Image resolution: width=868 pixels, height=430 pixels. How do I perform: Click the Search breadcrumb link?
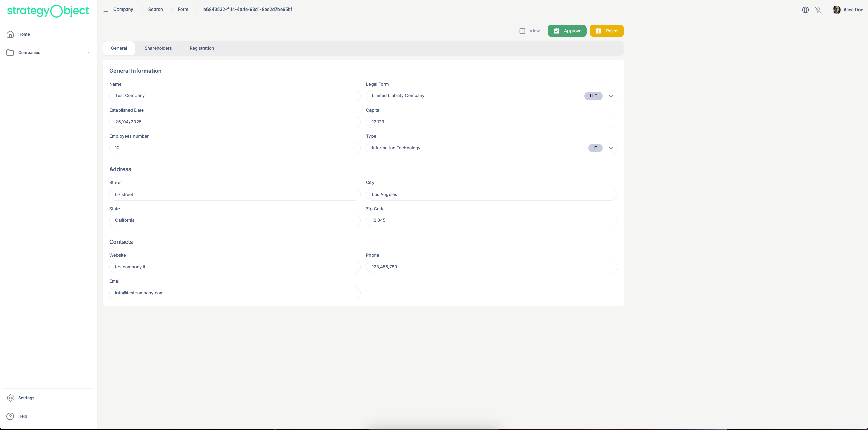pos(156,10)
